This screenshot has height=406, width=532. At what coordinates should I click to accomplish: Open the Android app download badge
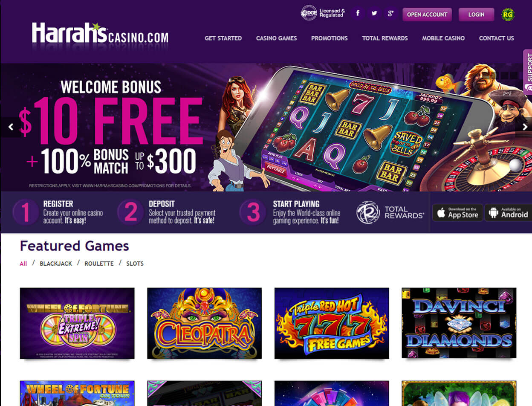coord(508,212)
